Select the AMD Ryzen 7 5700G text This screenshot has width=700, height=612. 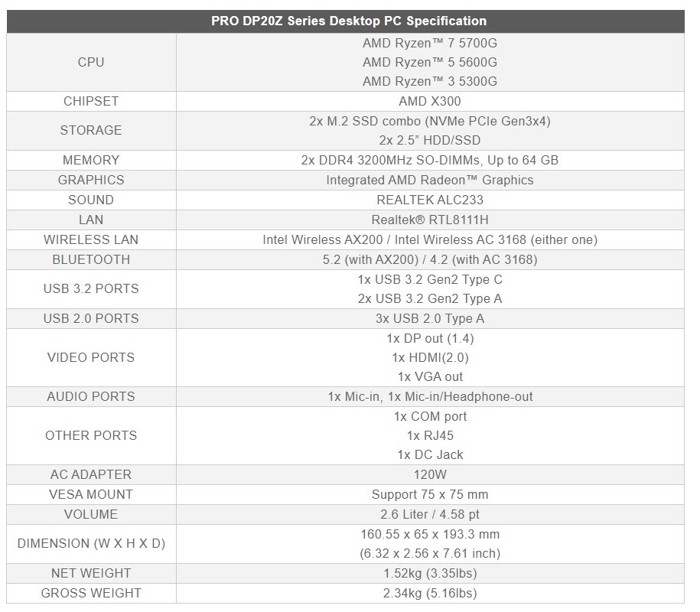point(429,43)
